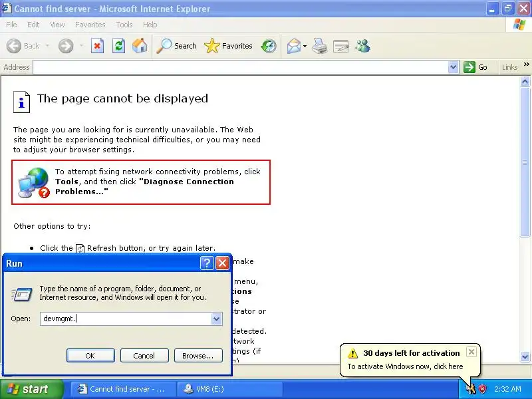The width and height of the screenshot is (532, 399).
Task: Open the Favorites menu
Action: point(90,25)
